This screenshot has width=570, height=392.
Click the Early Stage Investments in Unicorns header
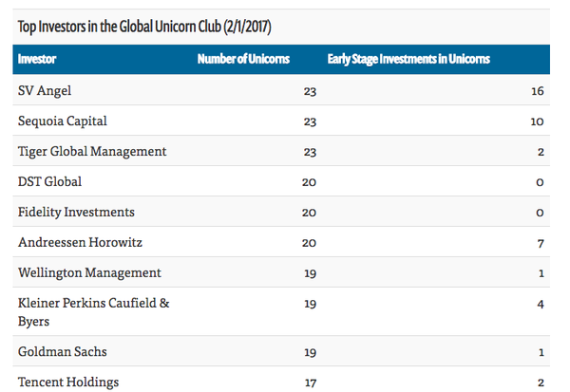408,59
